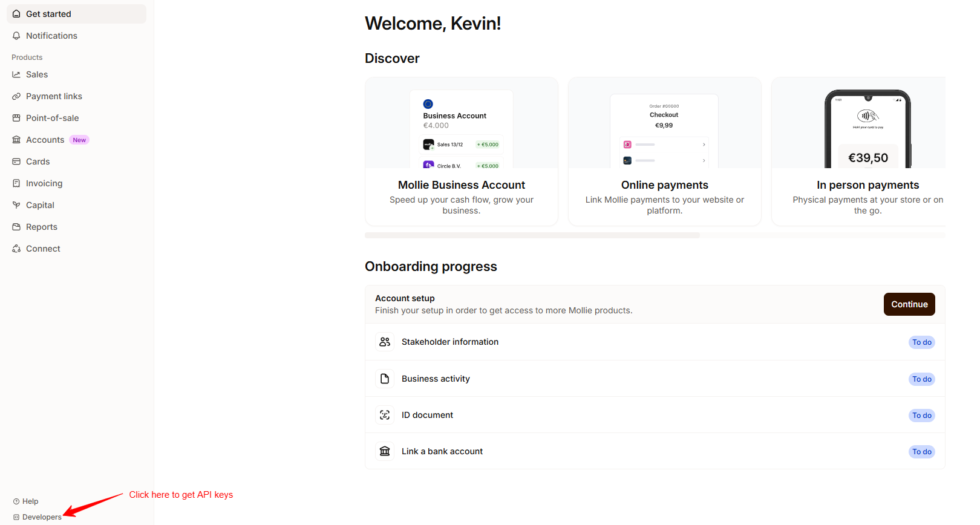Open Developers to get API keys
This screenshot has height=525, width=980.
click(x=41, y=517)
